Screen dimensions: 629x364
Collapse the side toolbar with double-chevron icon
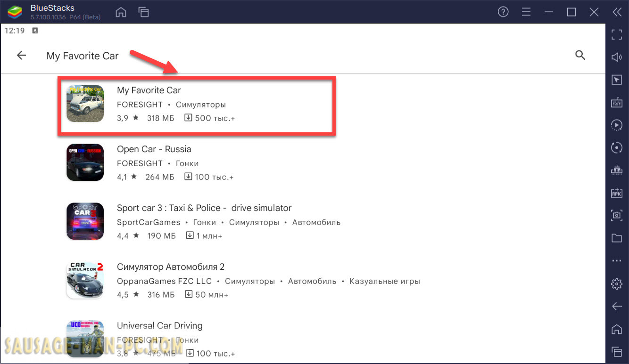(617, 12)
